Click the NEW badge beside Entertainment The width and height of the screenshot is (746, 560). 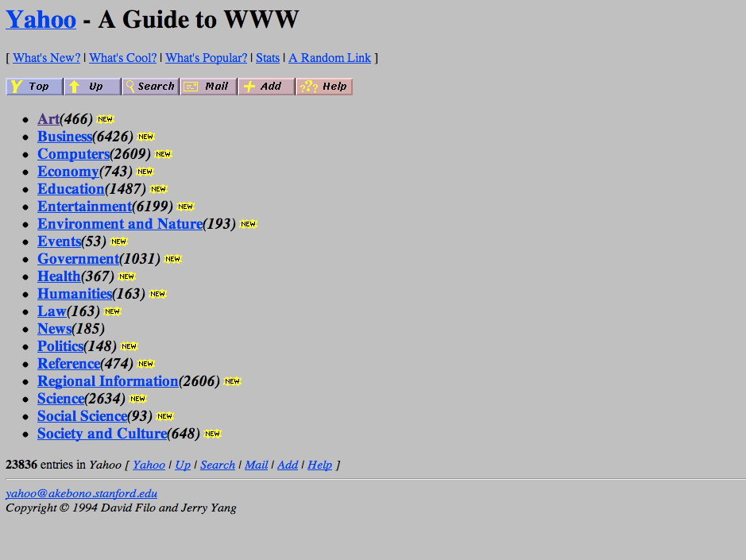(186, 207)
